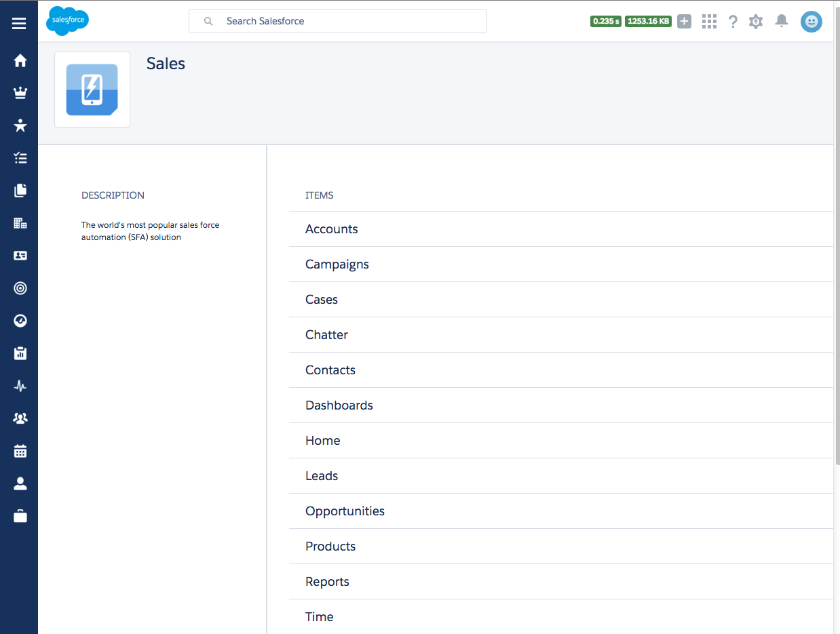Click the 1253.16 KB size badge
This screenshot has width=840, height=634.
click(648, 21)
